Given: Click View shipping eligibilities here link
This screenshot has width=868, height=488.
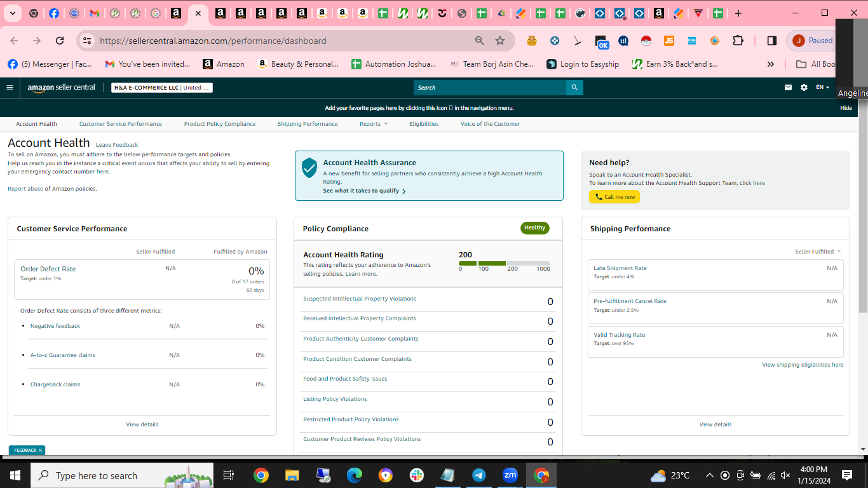Looking at the screenshot, I should 803,365.
